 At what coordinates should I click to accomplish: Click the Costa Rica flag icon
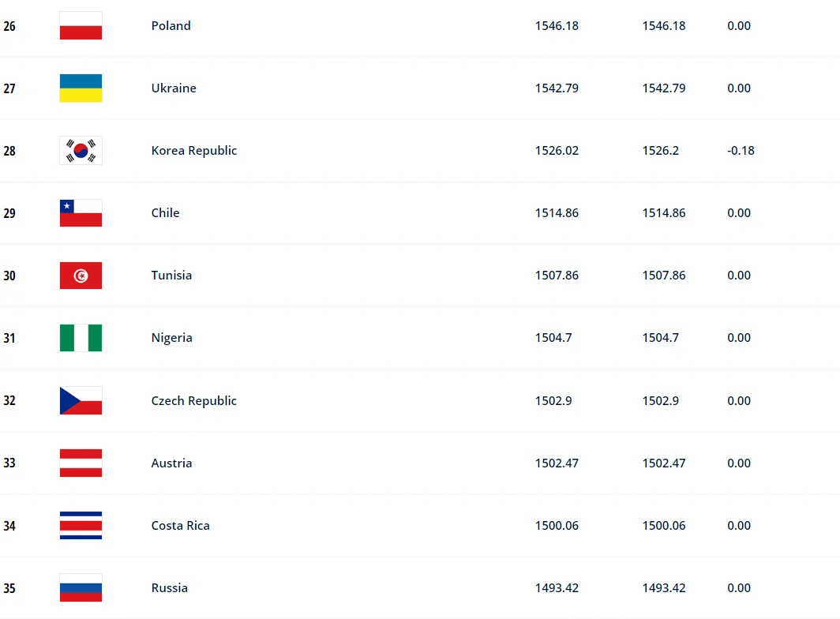pyautogui.click(x=81, y=526)
